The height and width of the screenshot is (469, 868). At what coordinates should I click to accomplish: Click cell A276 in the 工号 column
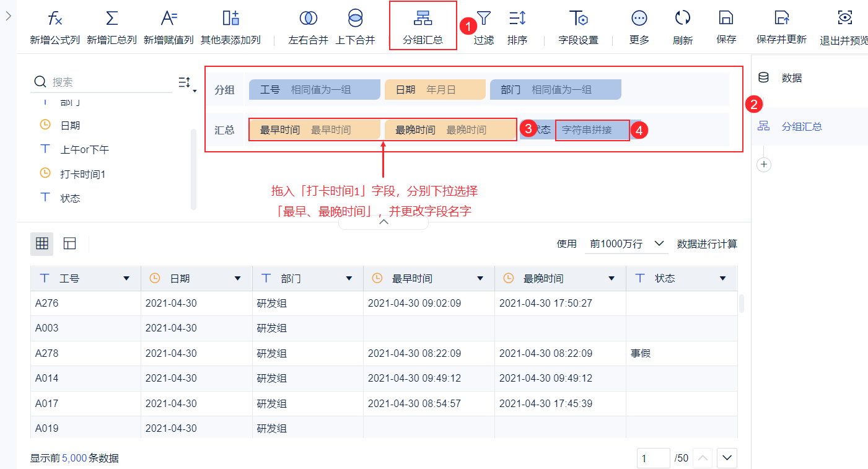[x=85, y=303]
